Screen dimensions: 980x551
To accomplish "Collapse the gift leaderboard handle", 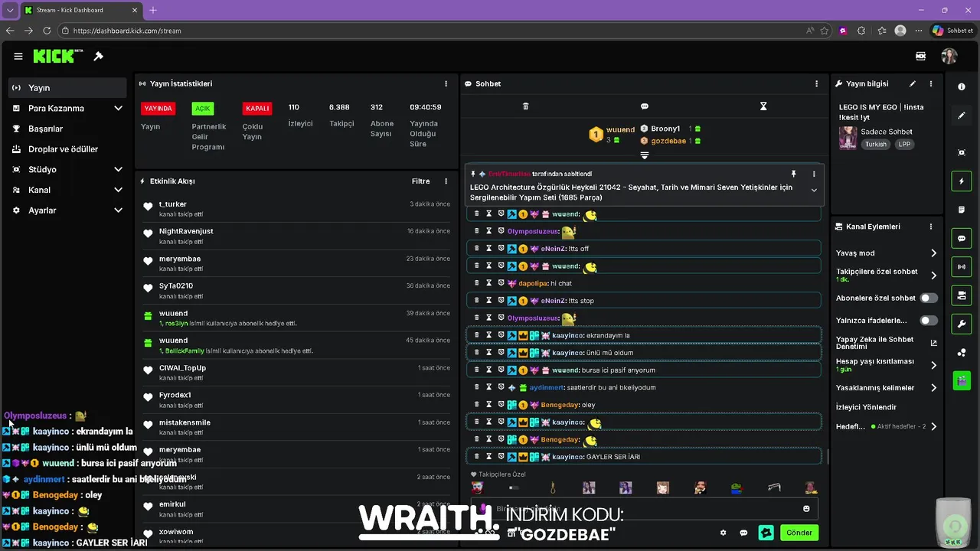I will tap(645, 155).
